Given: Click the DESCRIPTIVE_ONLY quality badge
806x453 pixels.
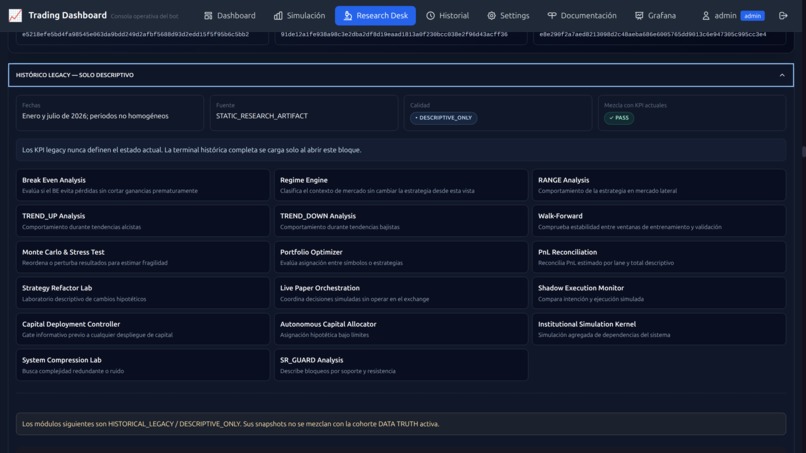Looking at the screenshot, I should (x=444, y=118).
